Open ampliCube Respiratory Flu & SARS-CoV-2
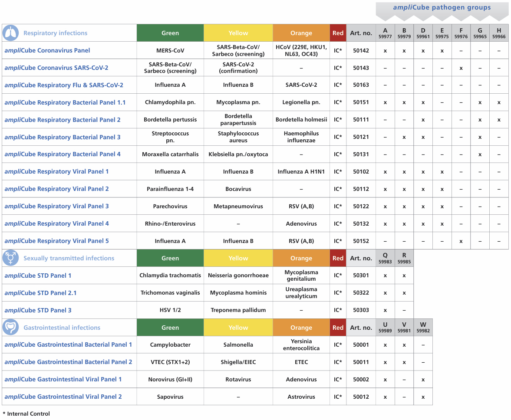Image resolution: width=511 pixels, height=420 pixels. point(64,85)
